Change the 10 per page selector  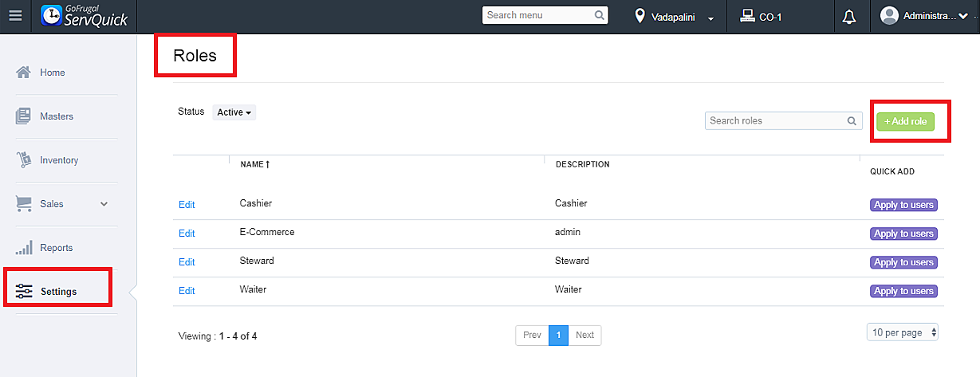[903, 332]
